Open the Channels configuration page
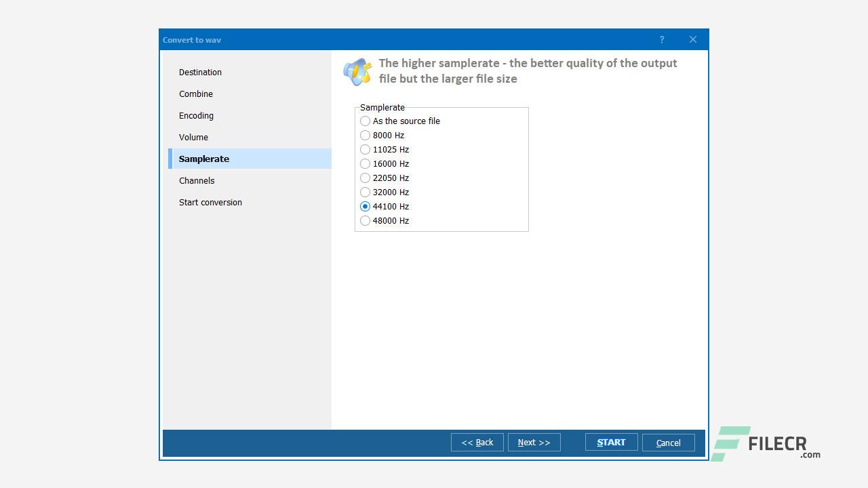 coord(197,181)
